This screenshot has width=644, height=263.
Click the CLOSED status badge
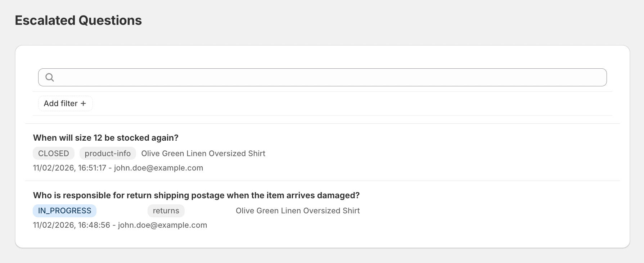[x=53, y=154]
